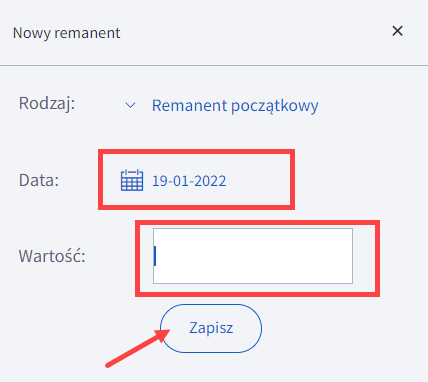Click the date 19-01-2022
428x382 pixels.
click(189, 181)
